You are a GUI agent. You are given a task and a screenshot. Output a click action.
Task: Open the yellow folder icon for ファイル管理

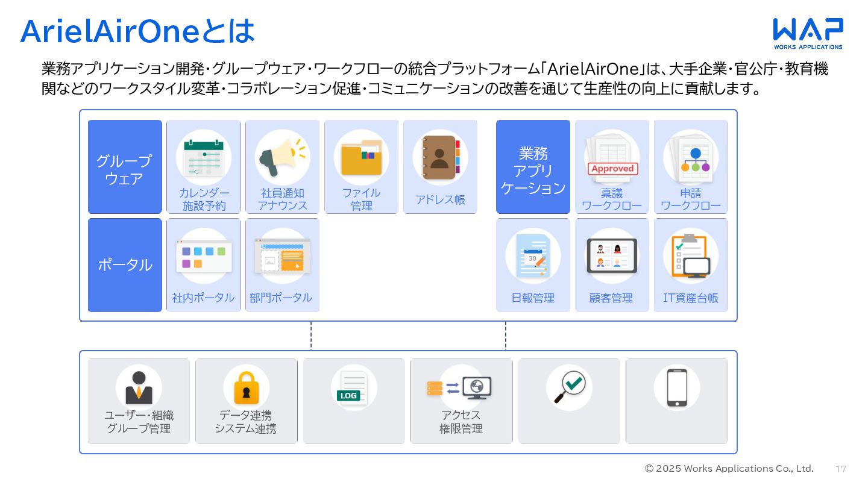[x=362, y=157]
